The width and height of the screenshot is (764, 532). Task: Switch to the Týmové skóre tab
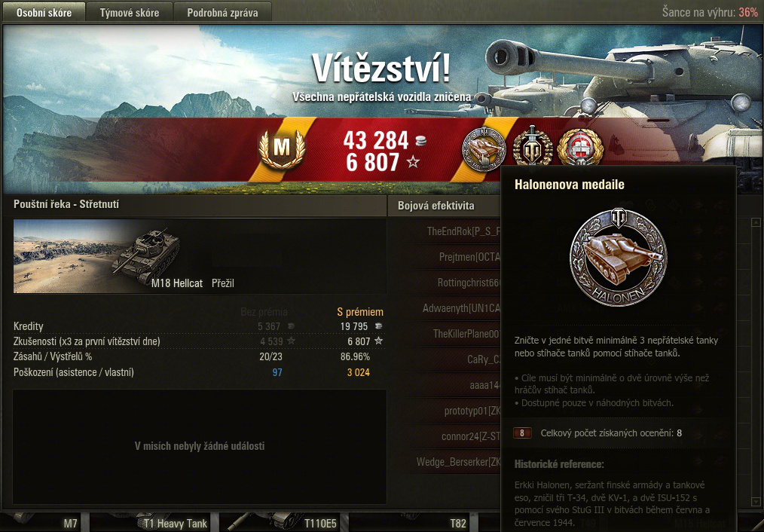pos(130,13)
